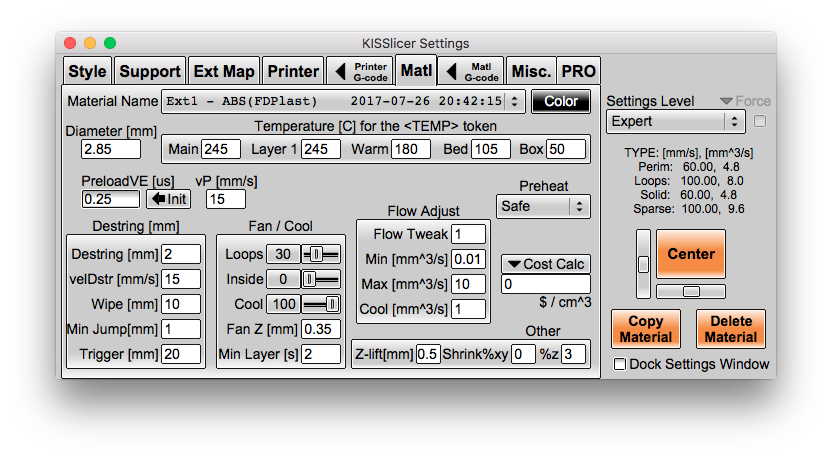
Task: Click the Cool fan slider
Action: (320, 304)
